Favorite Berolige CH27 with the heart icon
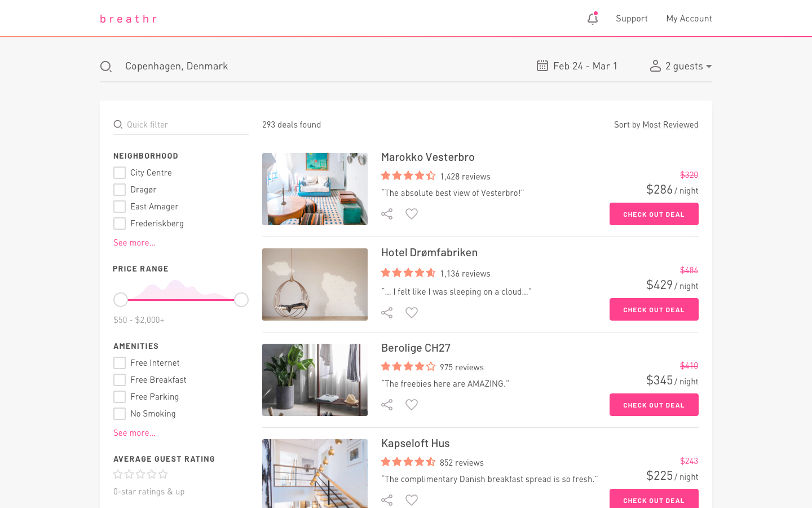 pos(412,405)
